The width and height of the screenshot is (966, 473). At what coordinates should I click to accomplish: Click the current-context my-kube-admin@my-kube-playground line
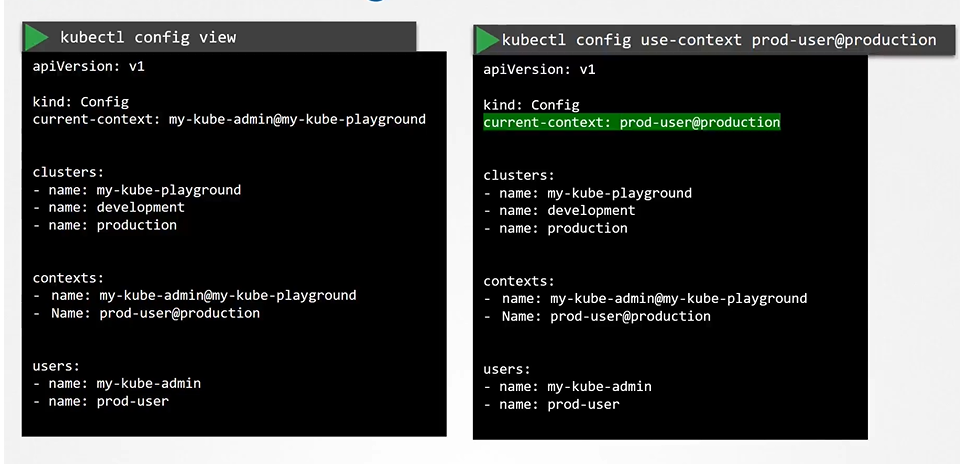click(x=229, y=120)
